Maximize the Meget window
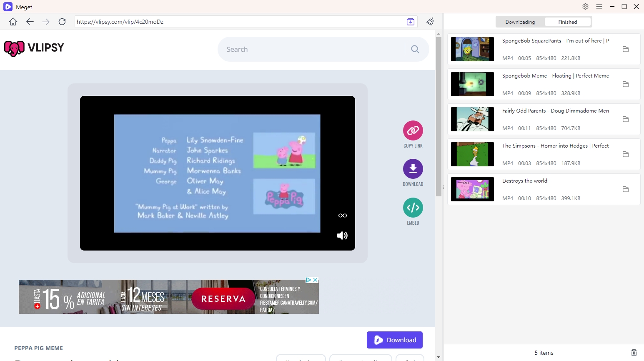This screenshot has width=644, height=361. [x=624, y=7]
